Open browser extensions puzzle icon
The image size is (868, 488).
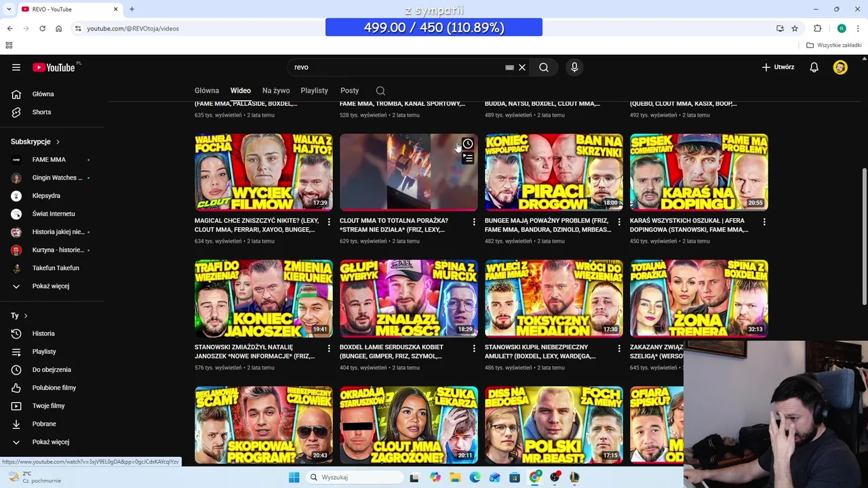point(818,28)
